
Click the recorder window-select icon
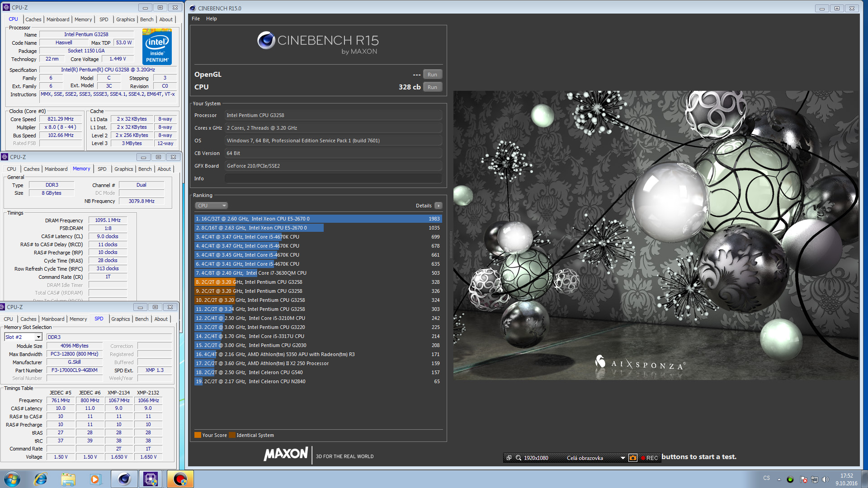(x=509, y=458)
